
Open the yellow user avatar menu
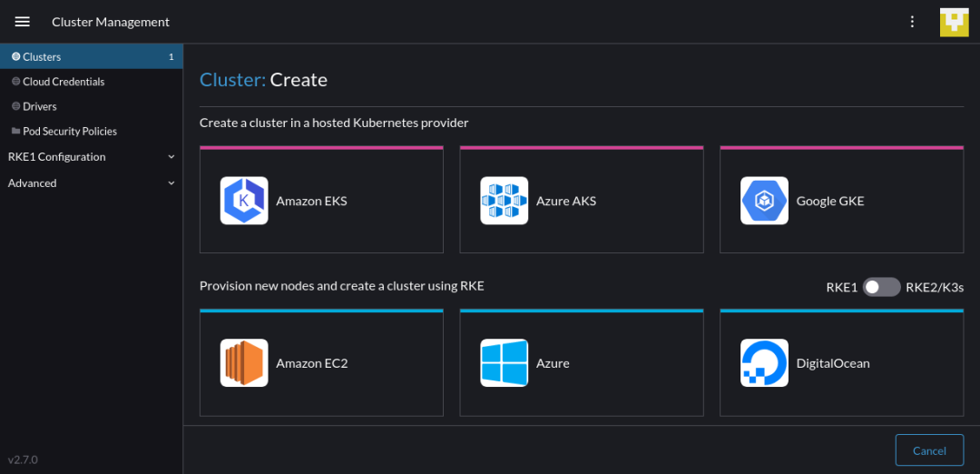click(x=955, y=23)
